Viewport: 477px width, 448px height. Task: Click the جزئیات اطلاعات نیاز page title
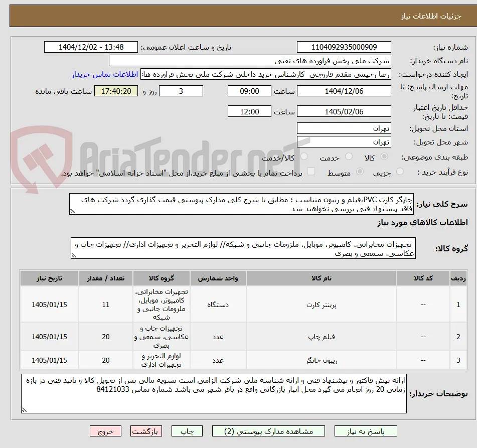coord(431,16)
